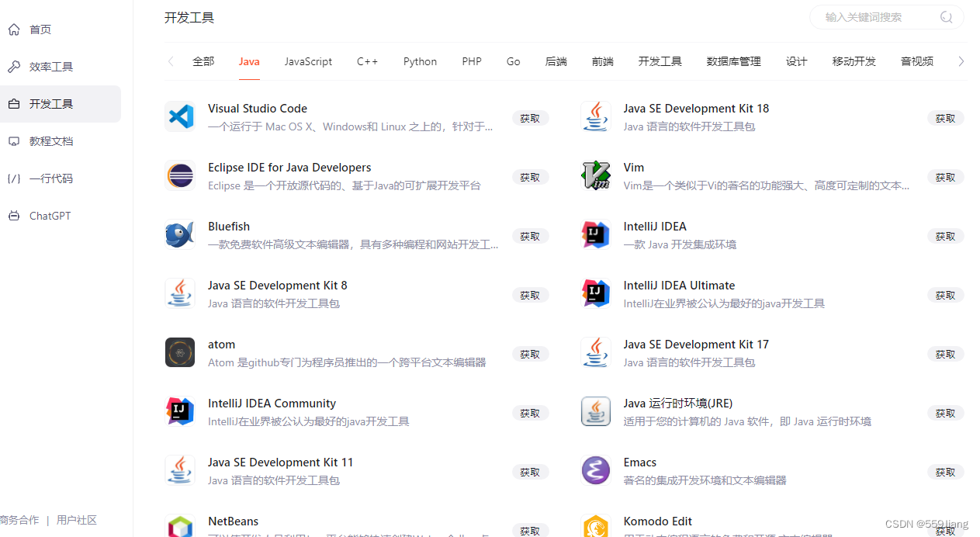Click the Eclipse IDE logo icon
The image size is (980, 537).
[180, 176]
